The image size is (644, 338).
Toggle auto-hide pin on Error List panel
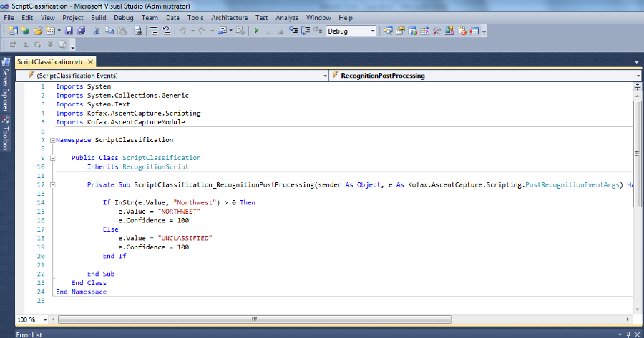[628, 334]
